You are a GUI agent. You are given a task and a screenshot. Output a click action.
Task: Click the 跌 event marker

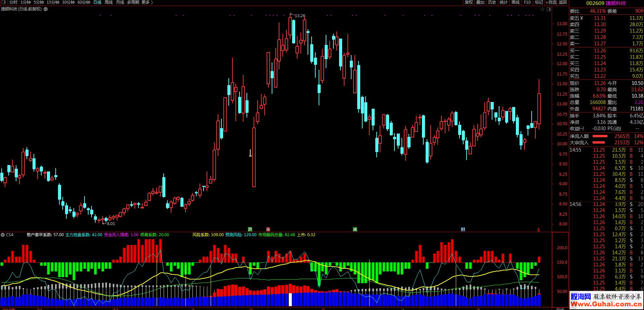tap(250, 229)
